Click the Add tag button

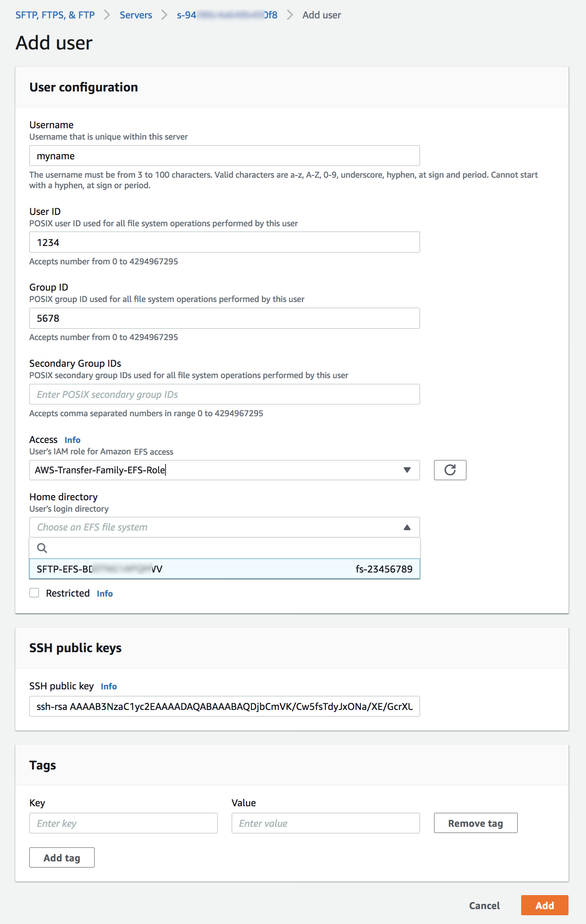pyautogui.click(x=62, y=857)
